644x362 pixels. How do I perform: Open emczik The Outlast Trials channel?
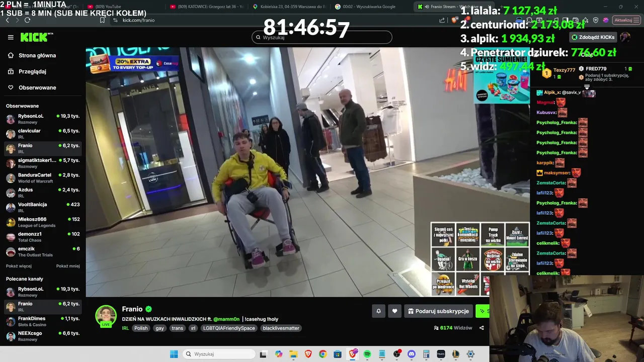(42, 251)
